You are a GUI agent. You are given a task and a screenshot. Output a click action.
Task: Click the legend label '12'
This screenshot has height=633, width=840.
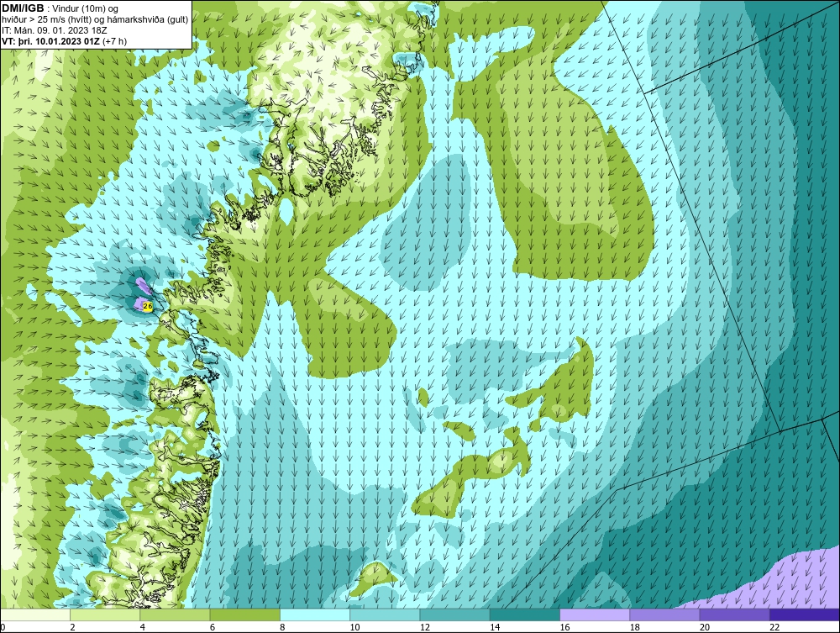425,628
